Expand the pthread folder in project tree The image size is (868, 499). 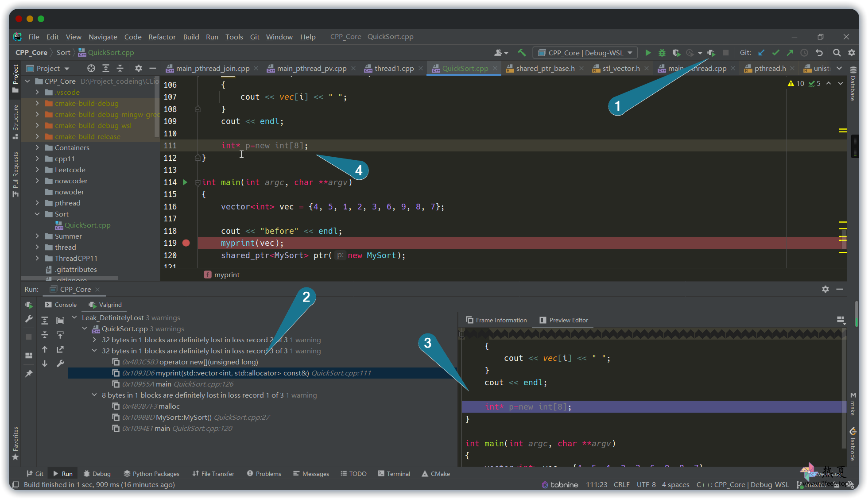coord(37,203)
